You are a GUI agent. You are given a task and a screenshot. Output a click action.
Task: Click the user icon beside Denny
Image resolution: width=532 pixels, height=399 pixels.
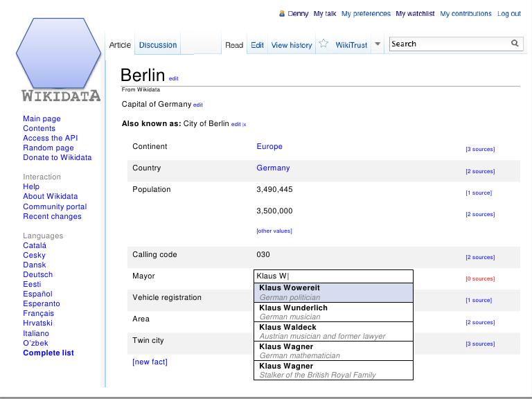pyautogui.click(x=282, y=14)
